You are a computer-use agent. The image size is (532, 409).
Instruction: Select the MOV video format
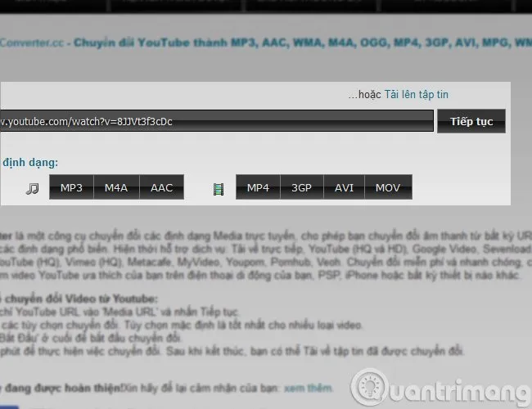[x=388, y=188]
